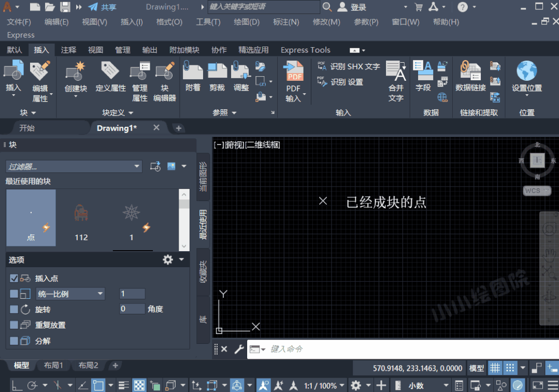Select the 附着 attach reference tool
559x392 pixels.
[x=193, y=71]
